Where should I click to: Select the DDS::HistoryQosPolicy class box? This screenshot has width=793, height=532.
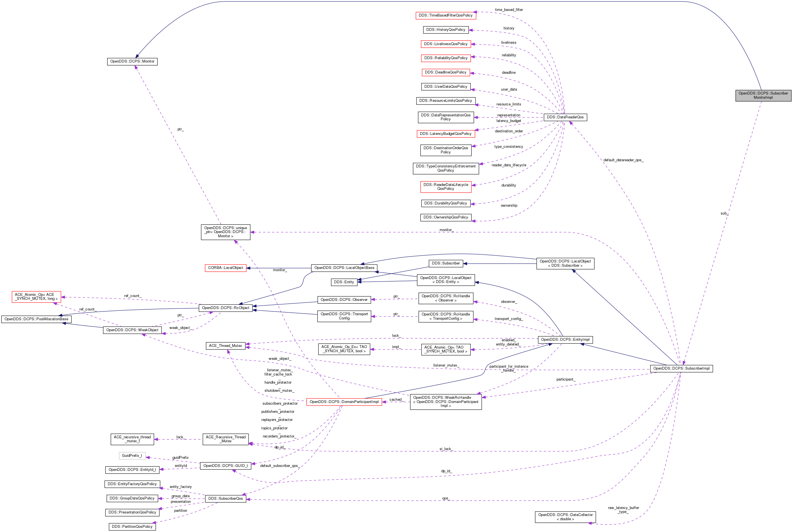(x=445, y=29)
